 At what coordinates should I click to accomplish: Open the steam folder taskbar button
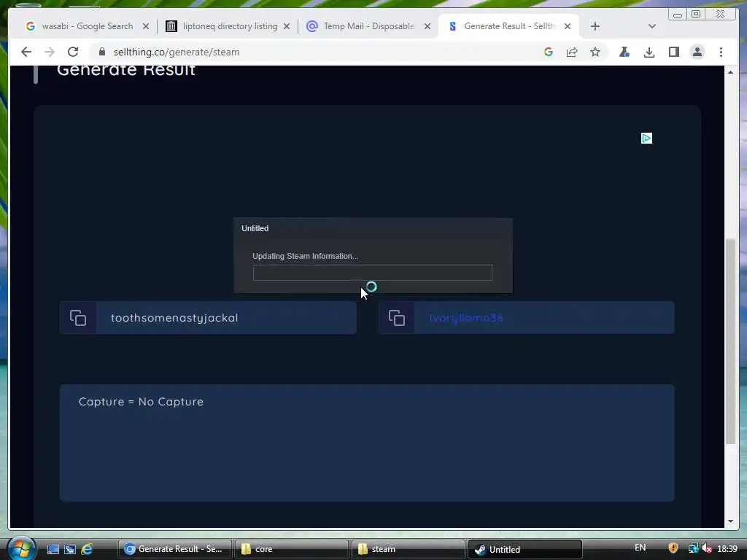click(409, 549)
